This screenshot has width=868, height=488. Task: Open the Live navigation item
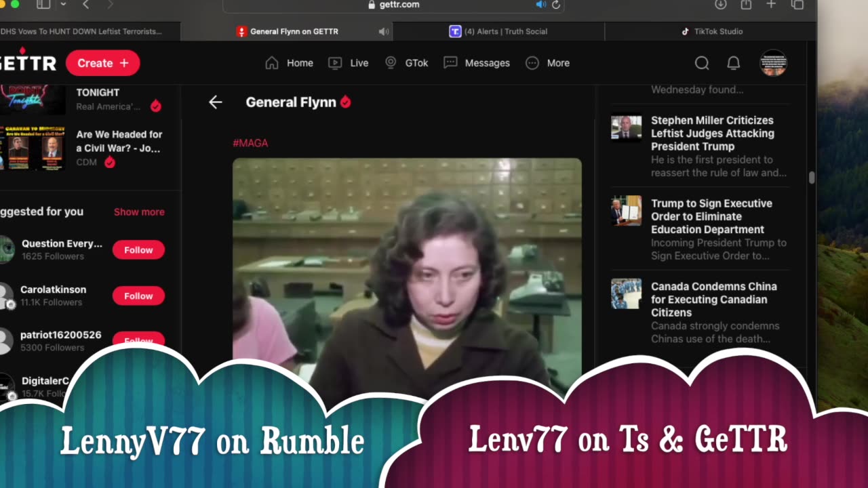click(x=349, y=63)
